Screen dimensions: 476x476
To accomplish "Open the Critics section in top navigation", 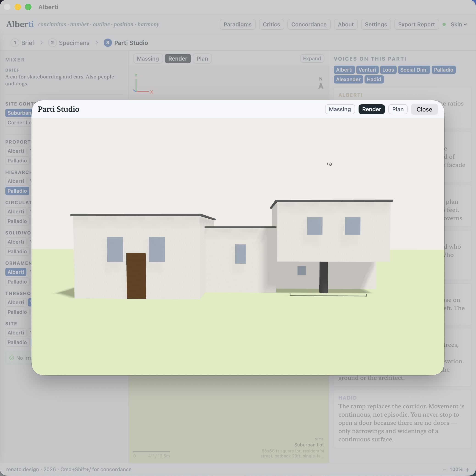I will 271,24.
